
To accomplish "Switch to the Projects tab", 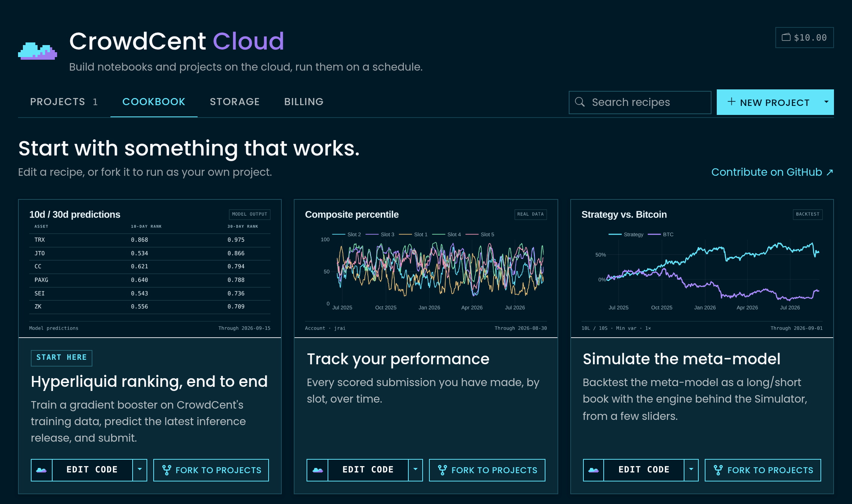I will (x=64, y=102).
